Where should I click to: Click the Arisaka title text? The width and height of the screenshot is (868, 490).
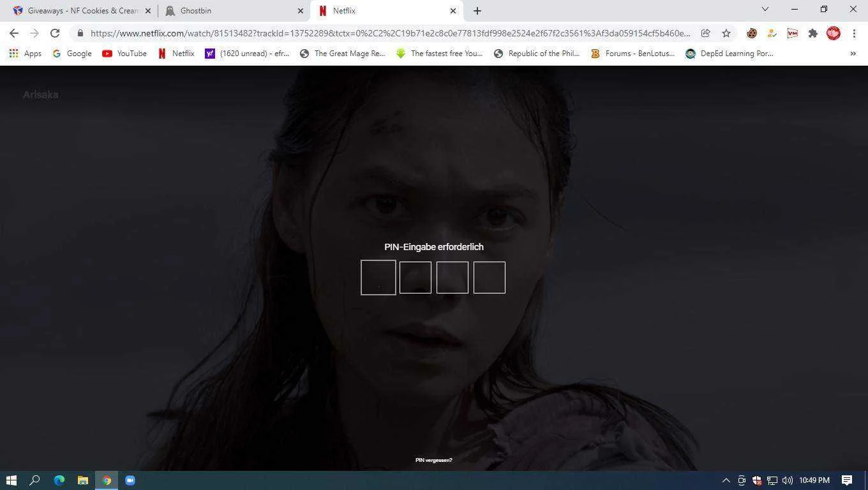41,94
